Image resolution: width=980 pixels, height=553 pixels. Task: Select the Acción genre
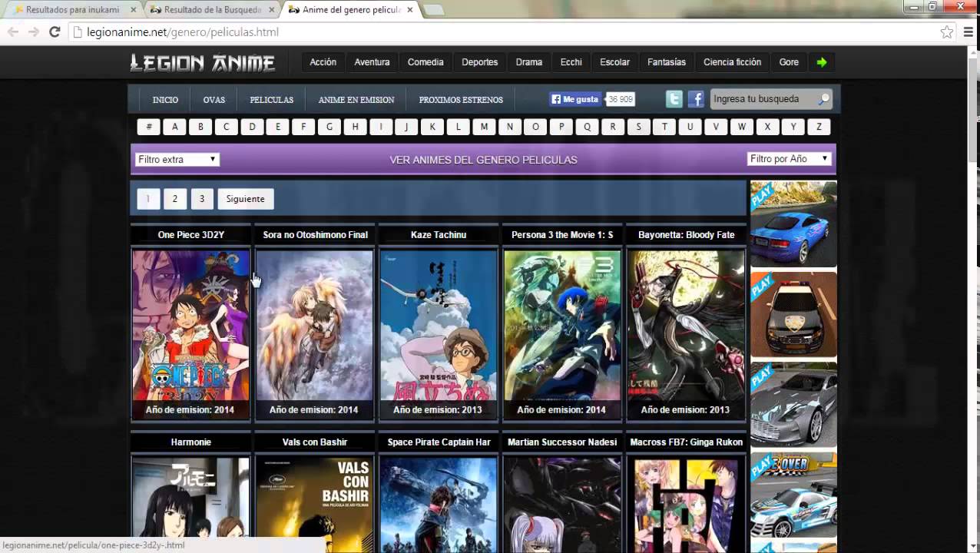coord(323,62)
